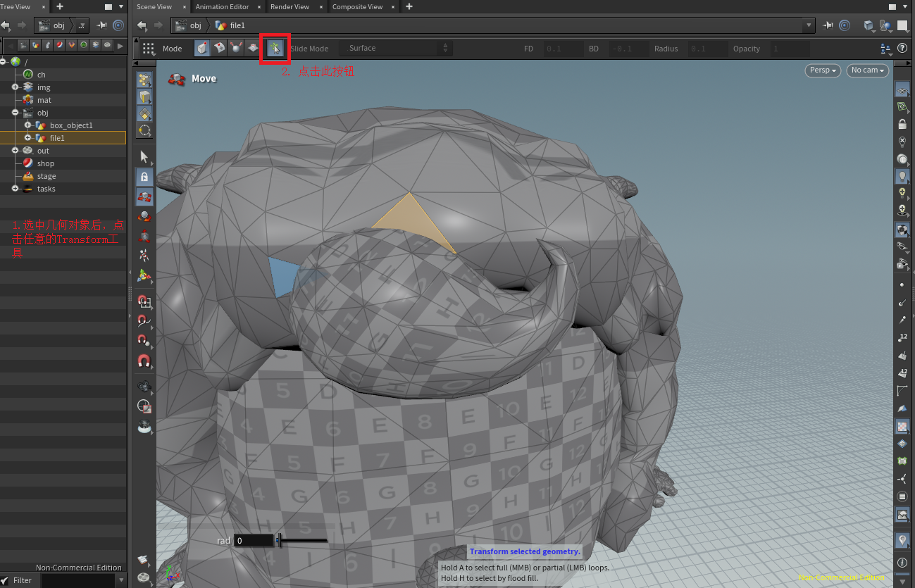915x588 pixels.
Task: Select the Move tool in left toolbar
Action: (144, 196)
